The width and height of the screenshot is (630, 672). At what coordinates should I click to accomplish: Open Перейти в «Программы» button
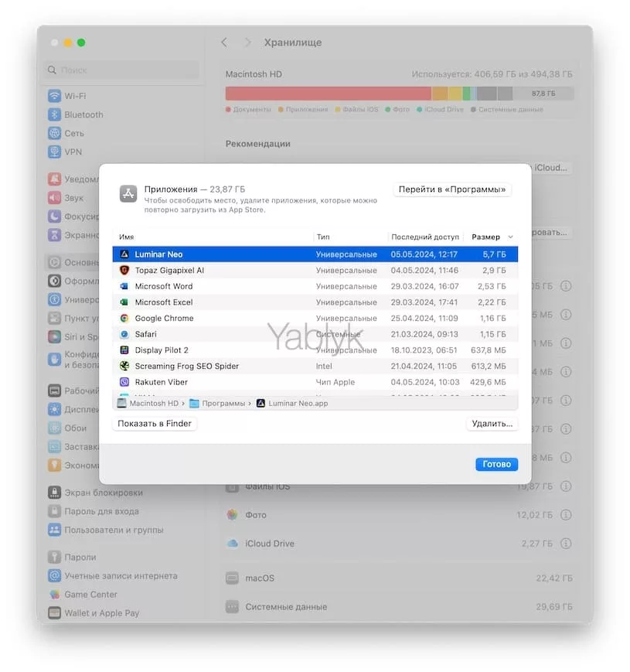451,189
